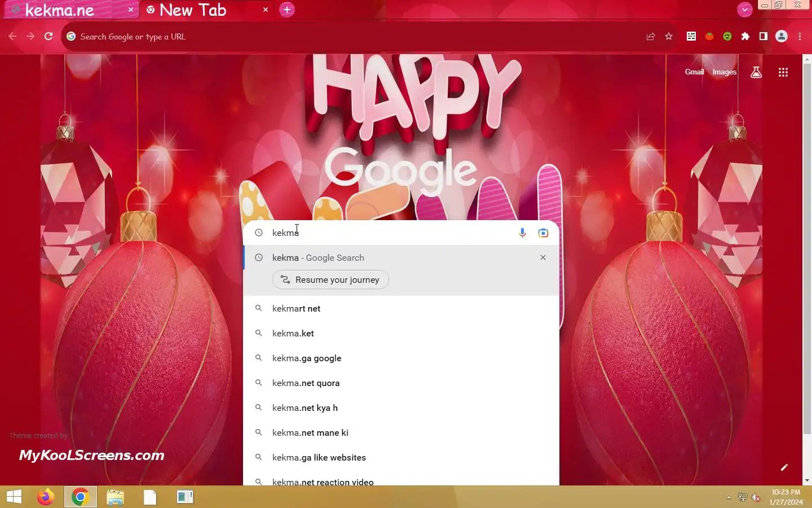Open the red tomato extension icon
This screenshot has width=812, height=508.
point(709,36)
